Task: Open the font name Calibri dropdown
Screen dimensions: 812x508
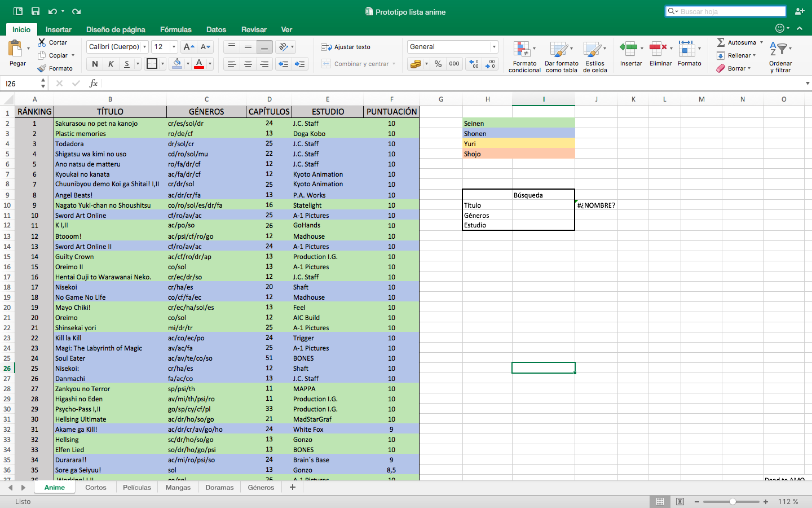Action: click(x=145, y=47)
